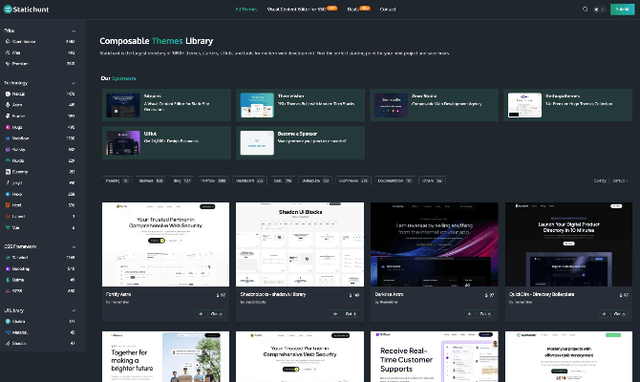Click the Vue technology icon
The image size is (640, 382).
pos(7,227)
